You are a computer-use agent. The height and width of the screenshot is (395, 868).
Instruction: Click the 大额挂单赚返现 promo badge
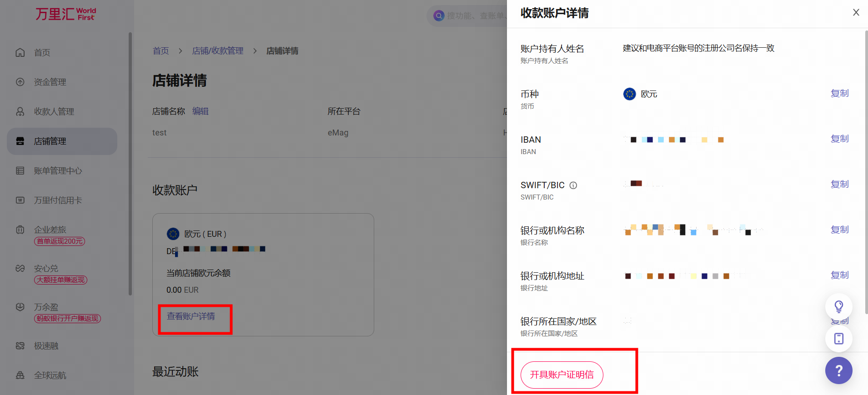(x=60, y=280)
